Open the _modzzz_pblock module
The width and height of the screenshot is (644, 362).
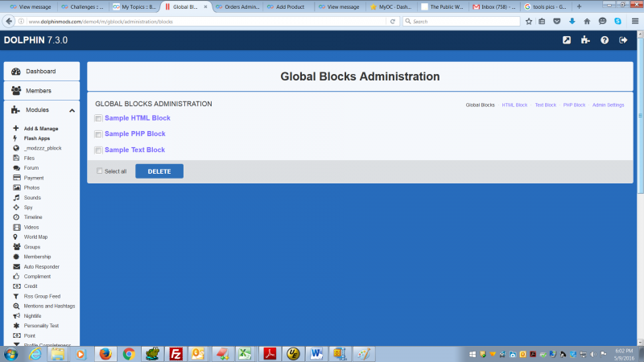click(43, 148)
